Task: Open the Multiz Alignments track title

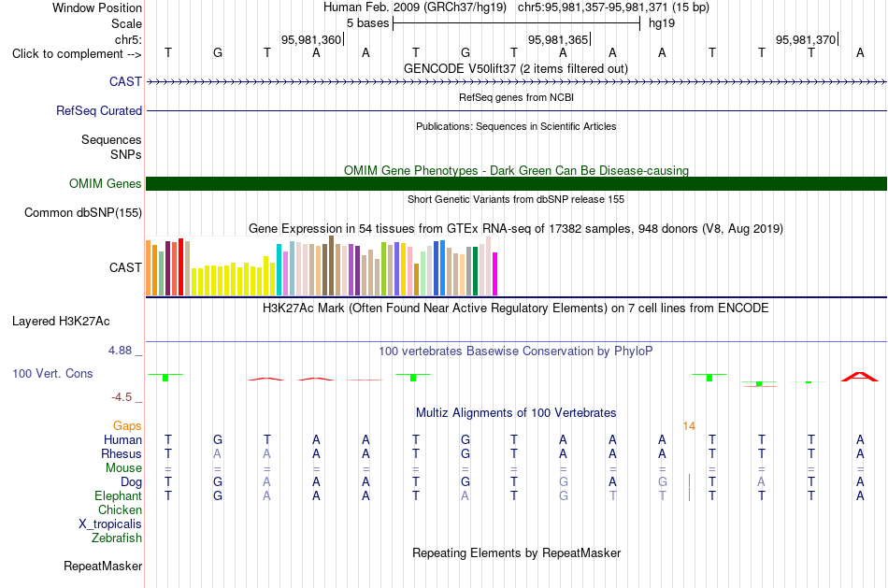Action: pyautogui.click(x=516, y=413)
